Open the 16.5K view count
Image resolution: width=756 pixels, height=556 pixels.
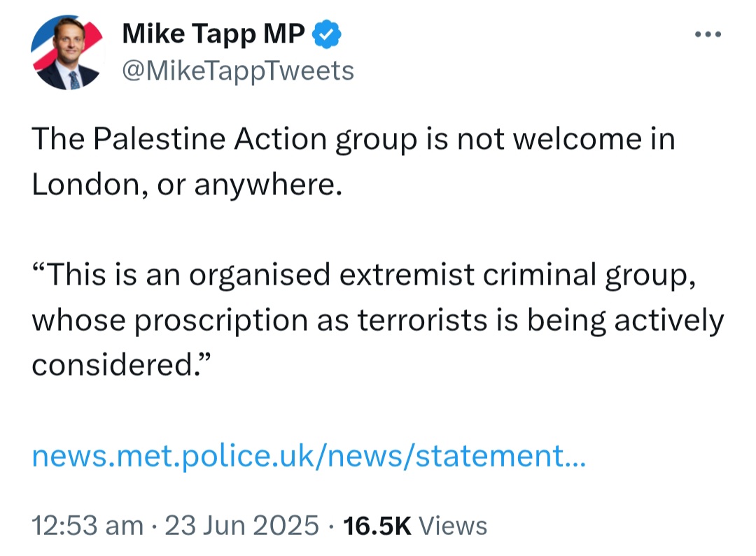click(377, 525)
